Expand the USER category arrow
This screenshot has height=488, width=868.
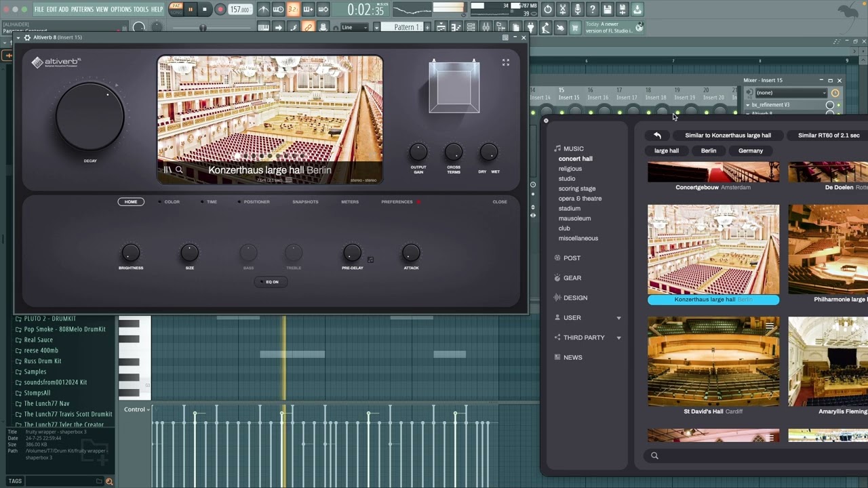tap(618, 318)
